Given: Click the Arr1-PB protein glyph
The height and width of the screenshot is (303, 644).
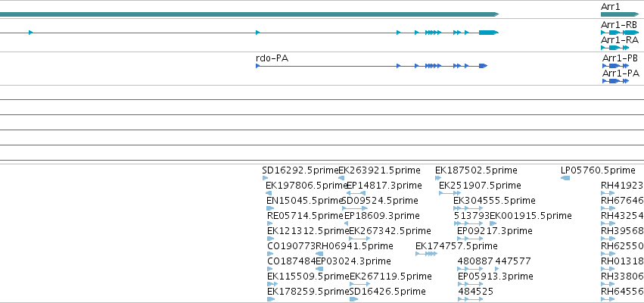Looking at the screenshot, I should (616, 66).
